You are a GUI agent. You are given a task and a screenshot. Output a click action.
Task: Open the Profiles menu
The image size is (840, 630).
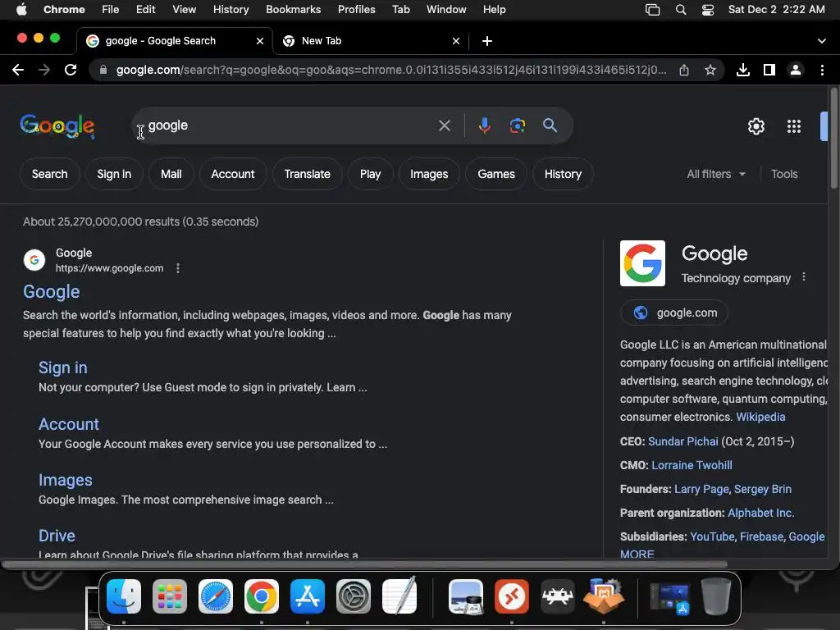tap(356, 10)
